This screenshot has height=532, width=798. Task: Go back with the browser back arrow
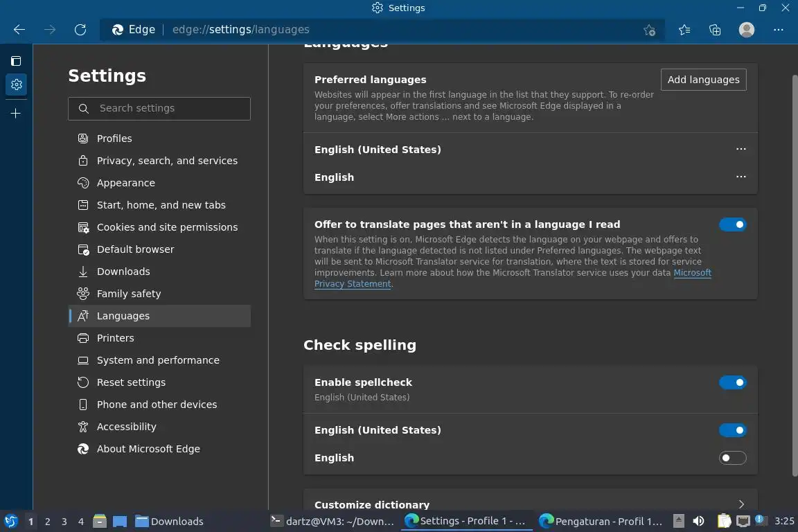[19, 30]
